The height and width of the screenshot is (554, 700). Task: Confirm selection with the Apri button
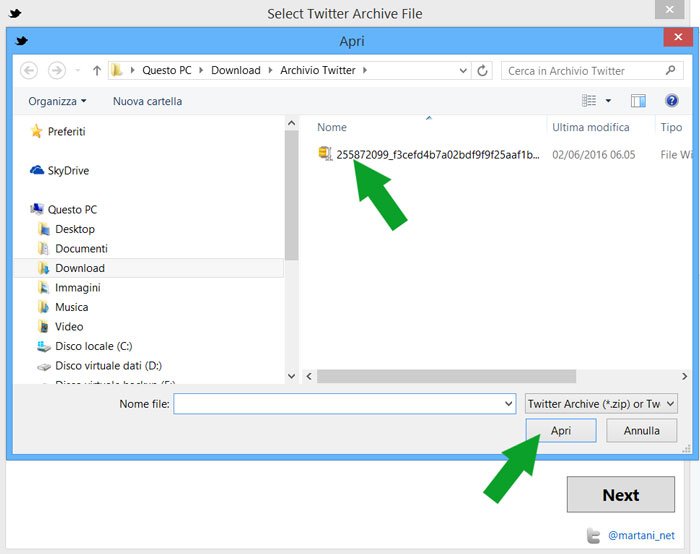[561, 431]
